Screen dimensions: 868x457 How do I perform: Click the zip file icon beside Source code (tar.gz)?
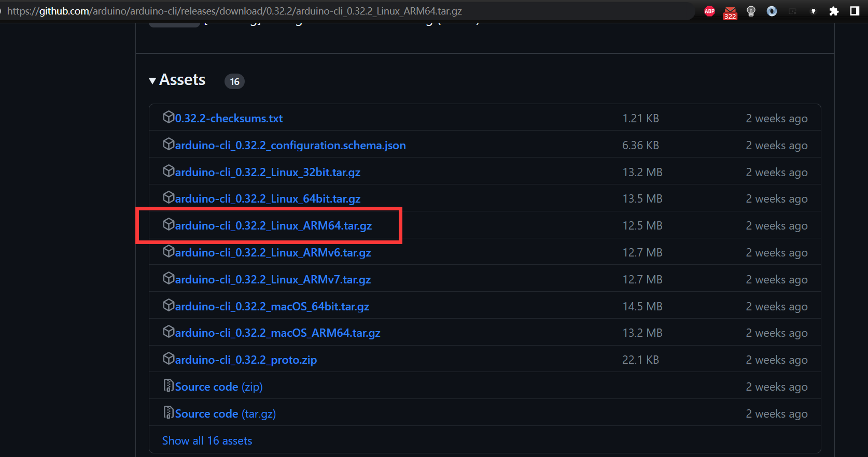(x=169, y=412)
